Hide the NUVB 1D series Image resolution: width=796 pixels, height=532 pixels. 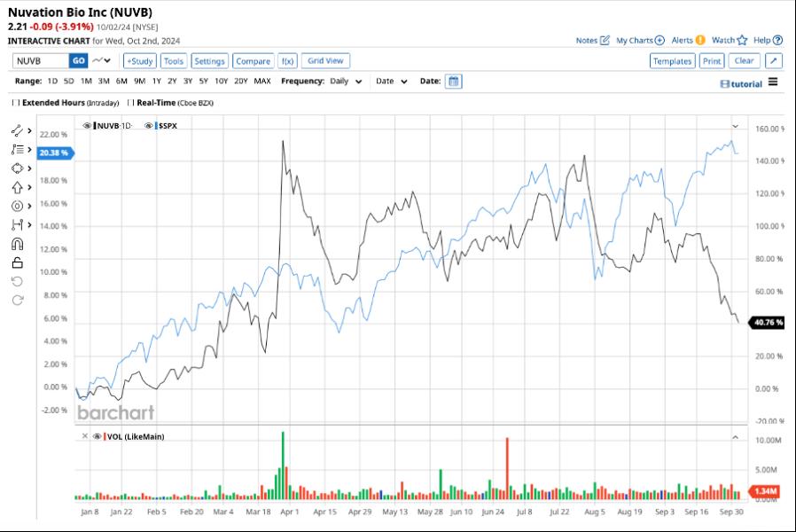click(x=87, y=125)
